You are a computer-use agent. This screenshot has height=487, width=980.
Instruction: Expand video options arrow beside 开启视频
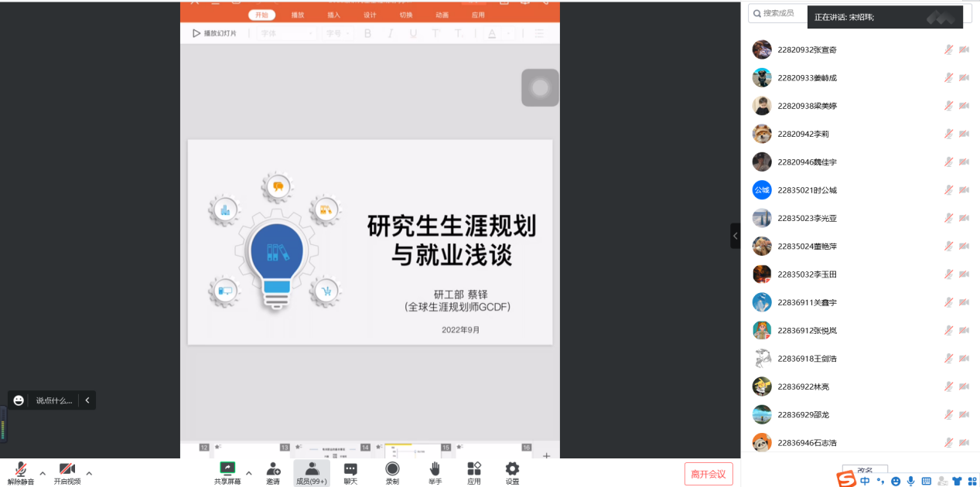89,473
